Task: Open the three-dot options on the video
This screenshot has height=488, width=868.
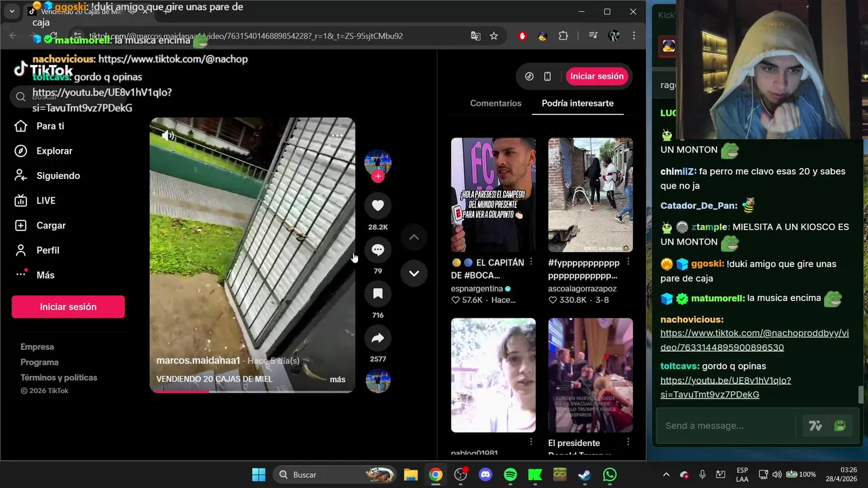Action: [336, 136]
